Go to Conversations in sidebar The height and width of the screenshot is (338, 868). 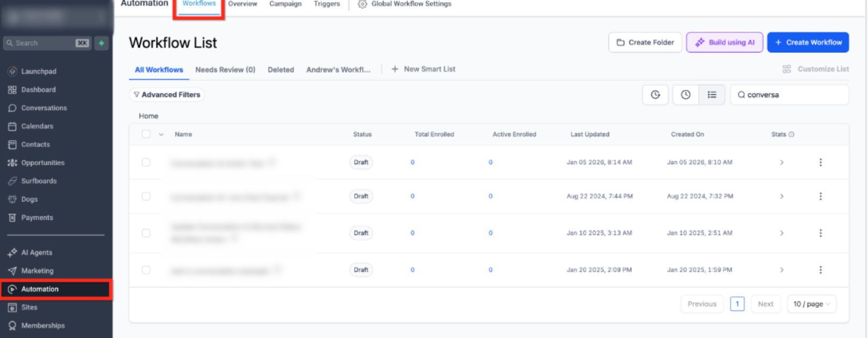coord(38,108)
